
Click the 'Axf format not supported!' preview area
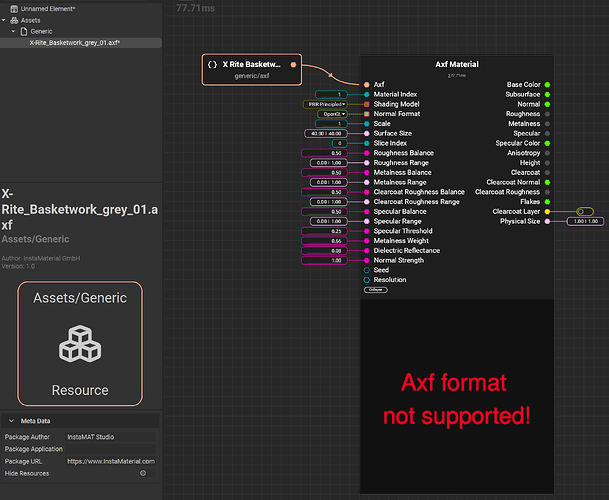coord(457,396)
